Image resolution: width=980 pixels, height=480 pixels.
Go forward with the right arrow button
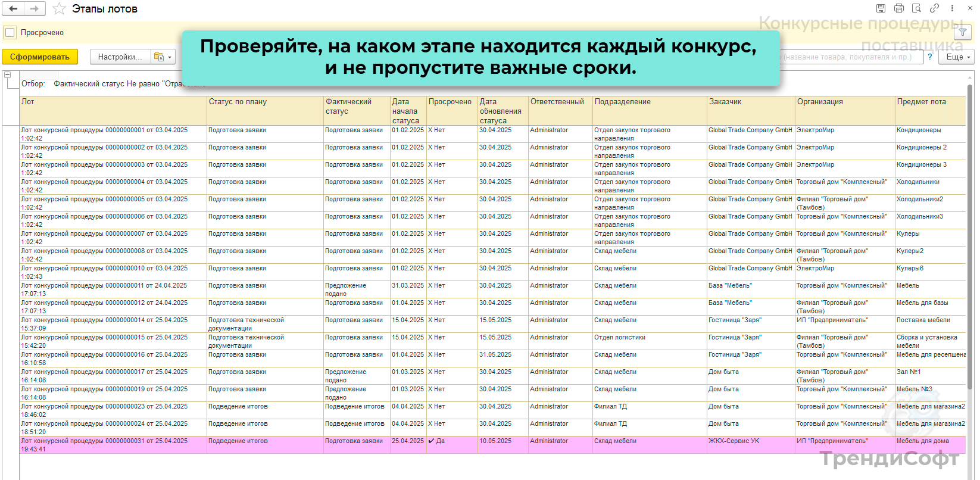pyautogui.click(x=34, y=8)
